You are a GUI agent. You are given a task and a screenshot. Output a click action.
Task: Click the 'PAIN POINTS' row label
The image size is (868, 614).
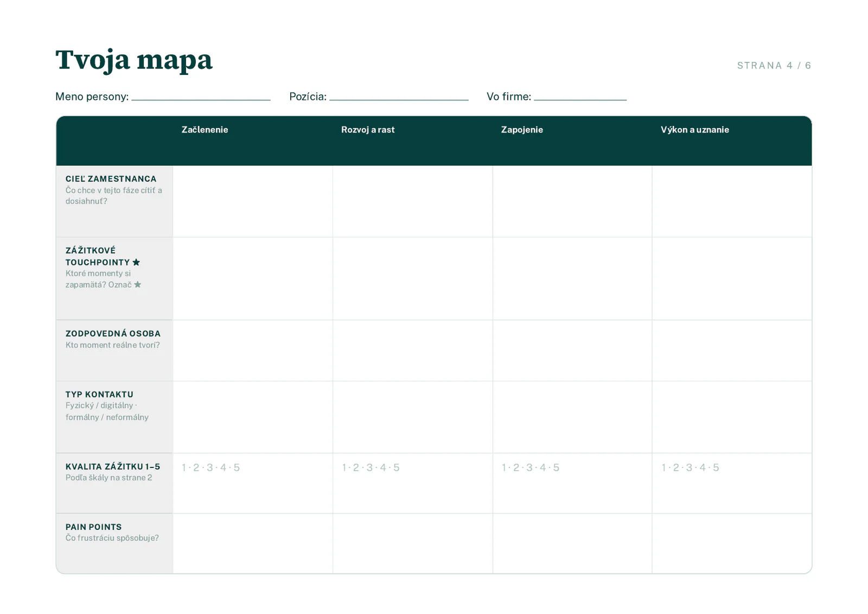[93, 527]
